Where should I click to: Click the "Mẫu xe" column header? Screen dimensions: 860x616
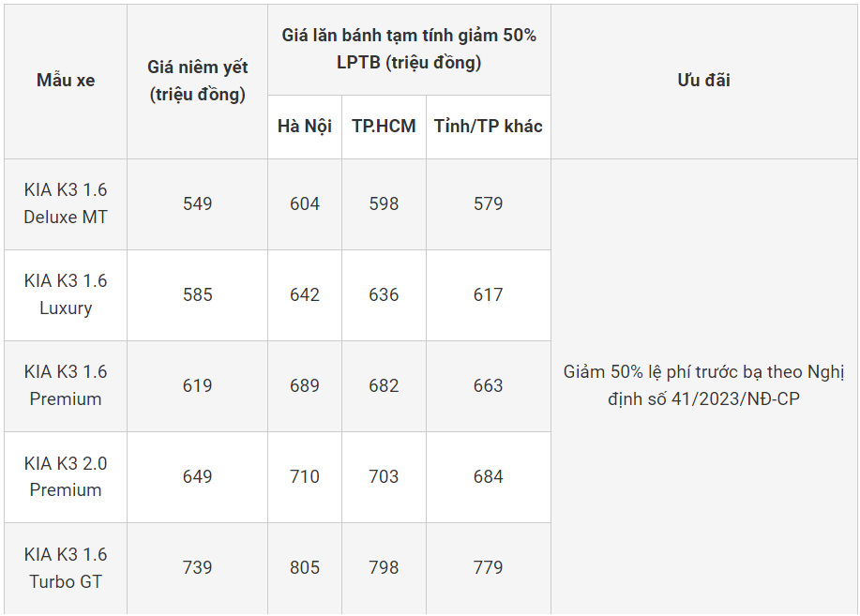click(66, 81)
